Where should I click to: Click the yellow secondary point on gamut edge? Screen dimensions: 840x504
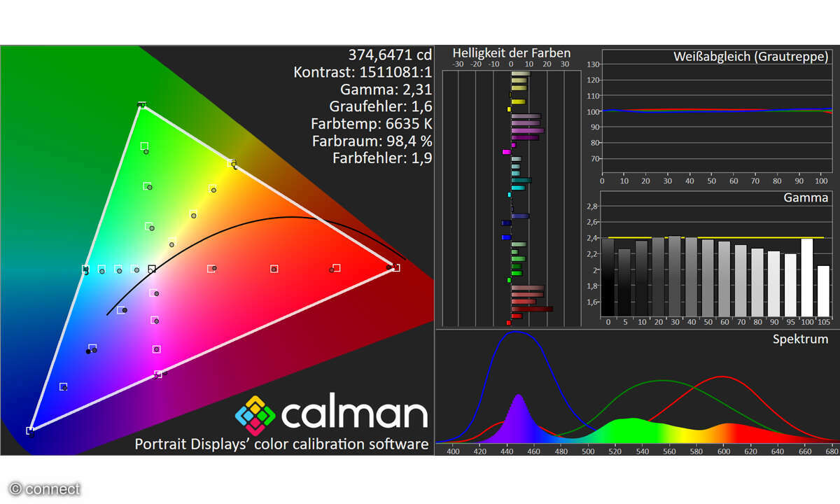click(234, 163)
